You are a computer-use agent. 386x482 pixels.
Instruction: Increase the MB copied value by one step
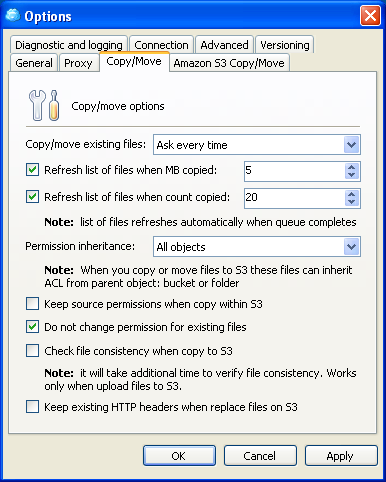351,167
